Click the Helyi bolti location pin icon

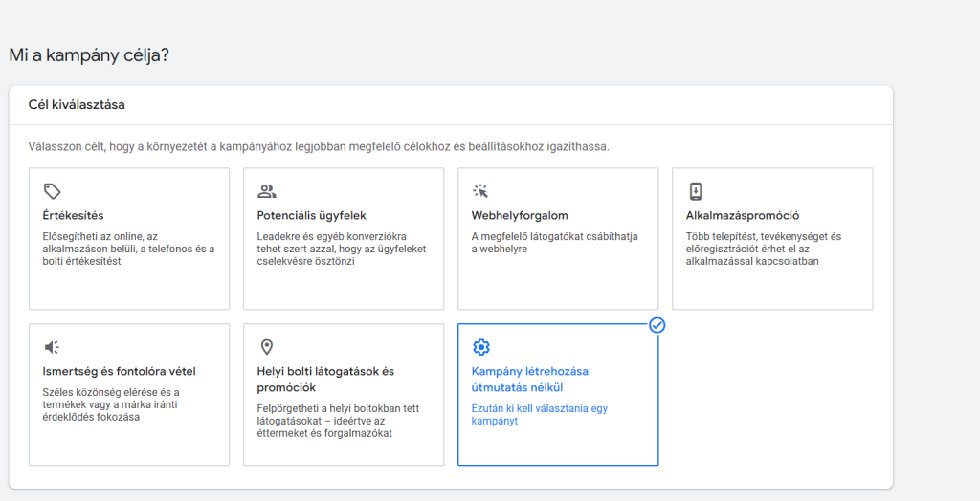(267, 347)
